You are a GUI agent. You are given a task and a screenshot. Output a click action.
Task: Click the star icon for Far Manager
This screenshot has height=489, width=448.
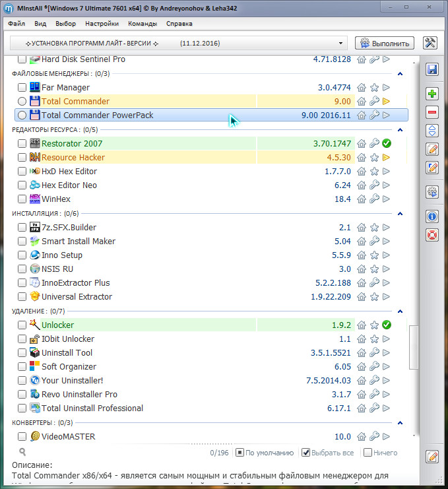374,88
